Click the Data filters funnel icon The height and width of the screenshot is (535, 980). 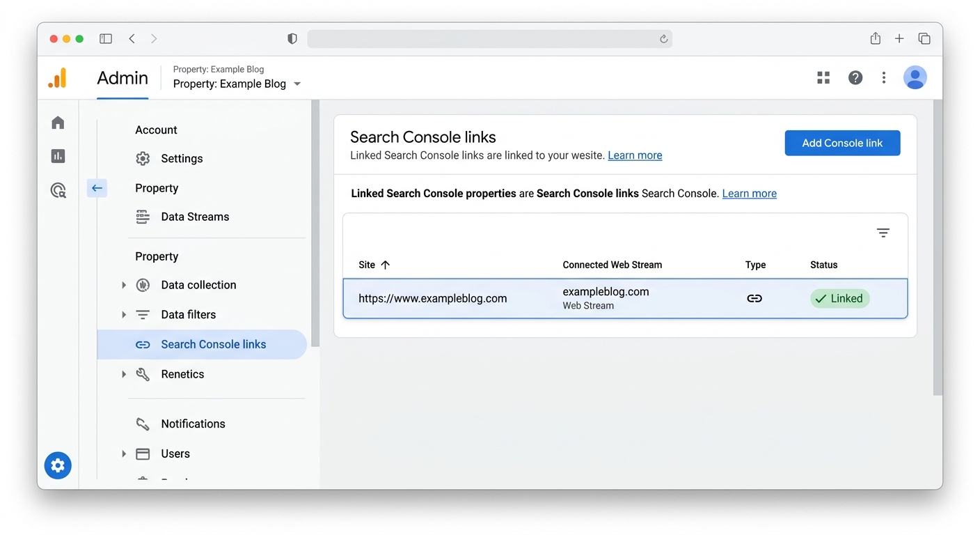pyautogui.click(x=143, y=315)
